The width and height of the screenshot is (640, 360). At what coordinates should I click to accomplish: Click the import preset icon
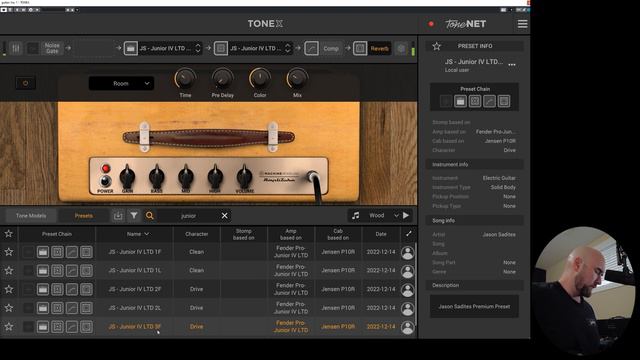coord(118,216)
